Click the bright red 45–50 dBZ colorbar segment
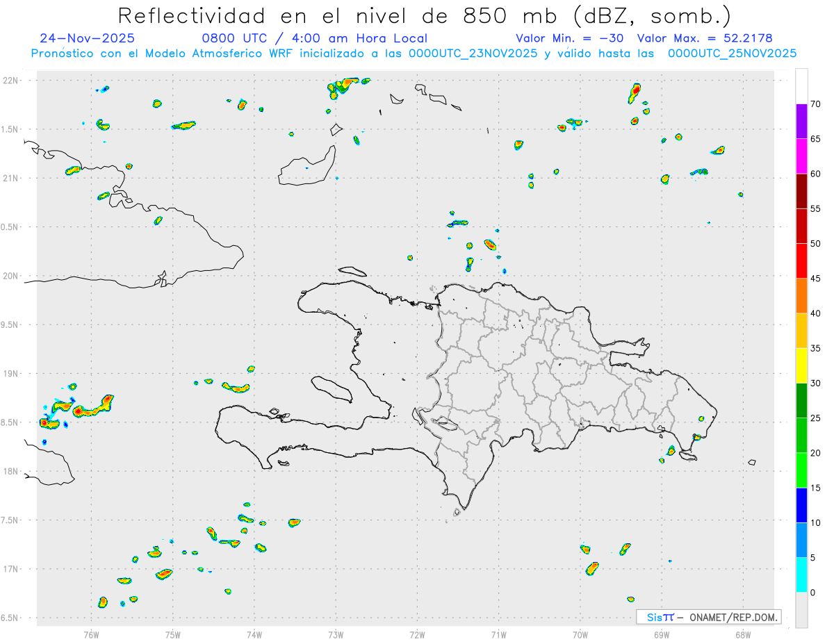Screen dimensions: 834x644 pyautogui.click(x=801, y=261)
